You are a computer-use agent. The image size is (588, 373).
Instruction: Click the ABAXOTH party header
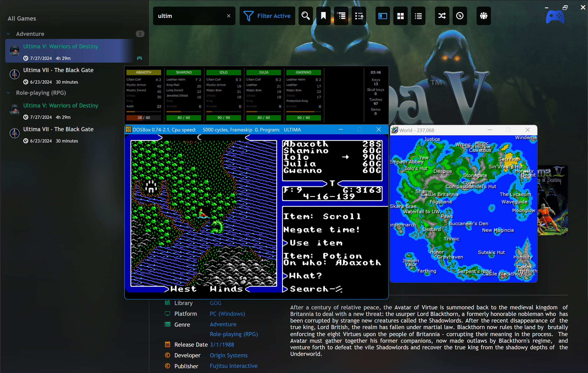point(144,72)
